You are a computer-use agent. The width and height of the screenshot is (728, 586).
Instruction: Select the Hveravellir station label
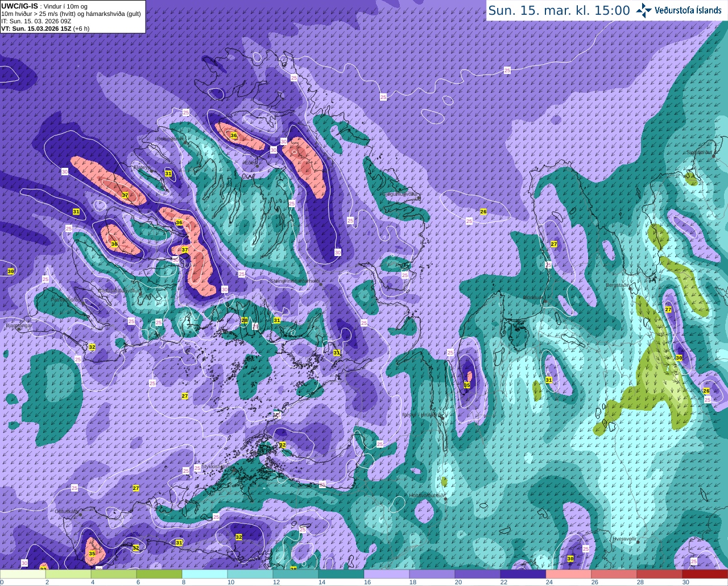[624, 538]
